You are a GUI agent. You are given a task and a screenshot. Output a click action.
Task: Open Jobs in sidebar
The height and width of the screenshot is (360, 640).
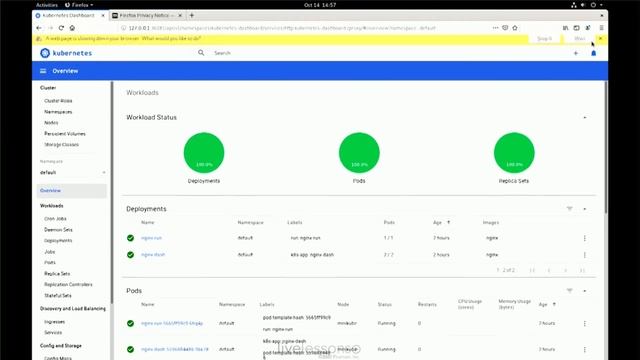pyautogui.click(x=50, y=252)
